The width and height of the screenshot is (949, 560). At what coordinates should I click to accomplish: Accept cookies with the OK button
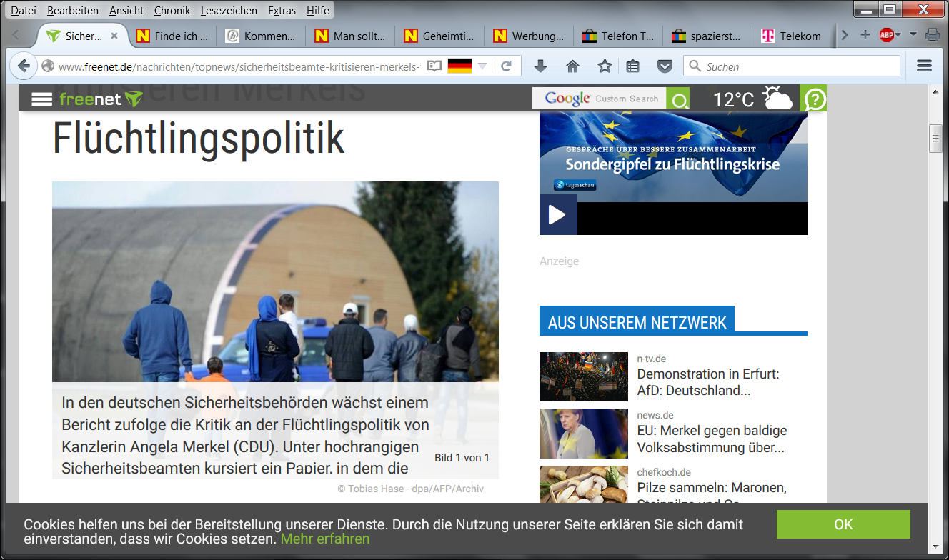click(843, 524)
